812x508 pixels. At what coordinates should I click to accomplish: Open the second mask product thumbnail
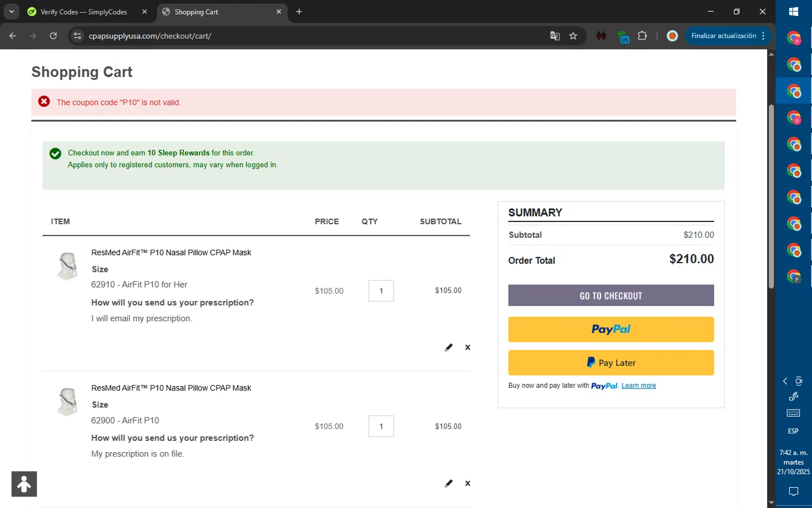(x=67, y=401)
